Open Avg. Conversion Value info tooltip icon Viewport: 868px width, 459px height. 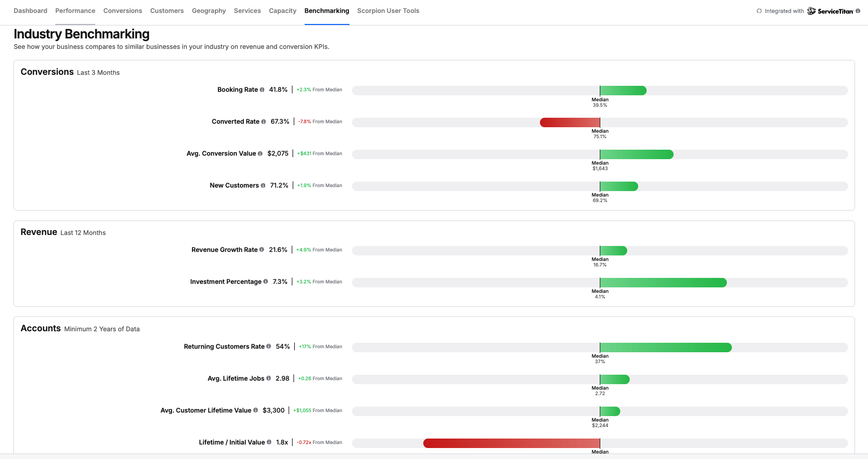260,154
